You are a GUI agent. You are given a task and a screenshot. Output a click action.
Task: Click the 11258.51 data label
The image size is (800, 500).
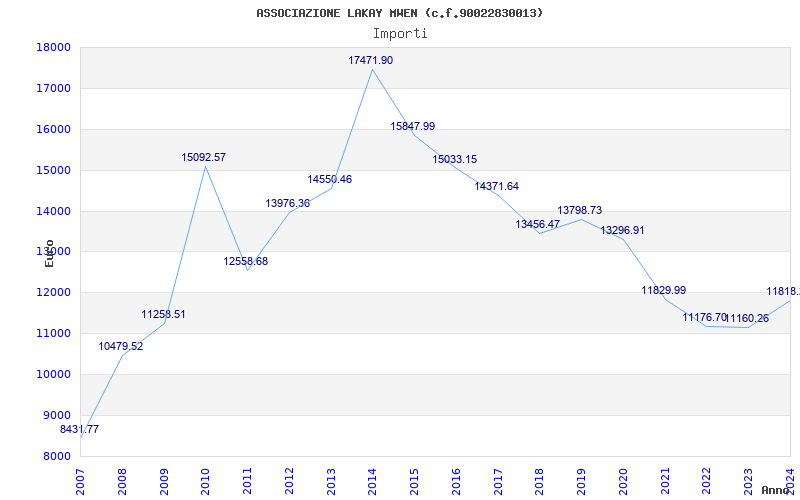click(163, 314)
